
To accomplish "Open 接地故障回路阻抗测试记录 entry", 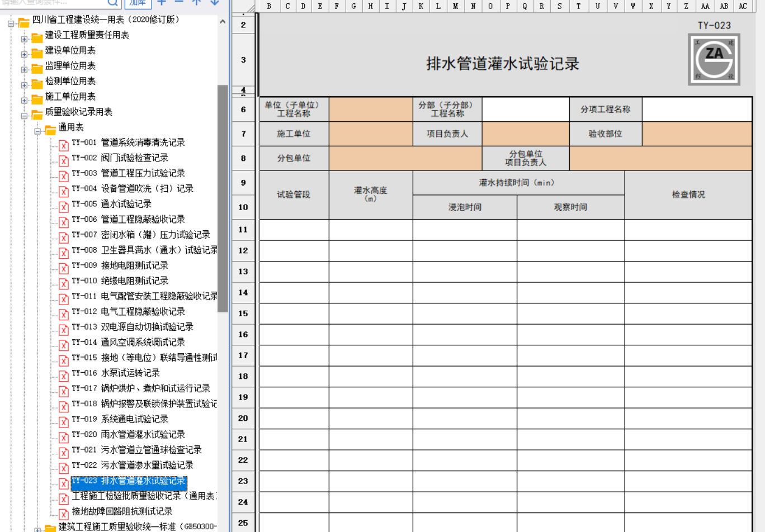I will tap(122, 511).
